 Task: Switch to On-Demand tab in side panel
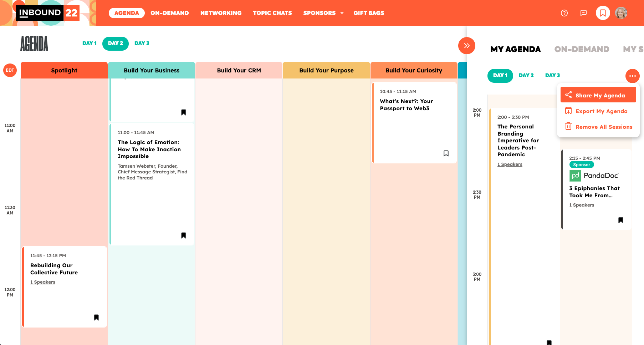(x=582, y=49)
